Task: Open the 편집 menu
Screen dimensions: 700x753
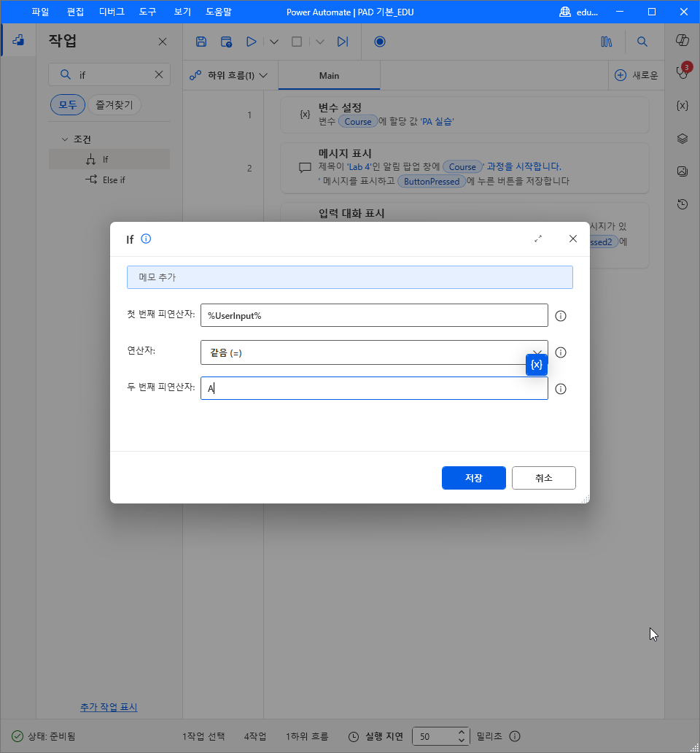Action: 75,12
